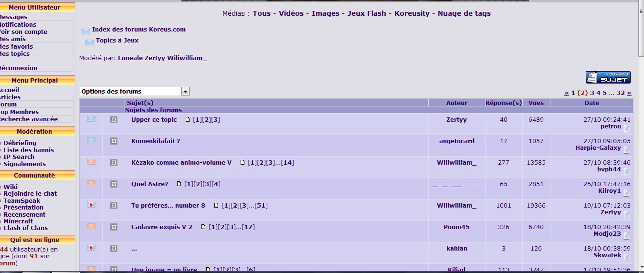Open moderator Wiliwilliam_ profile in Modéré par line
The width and height of the screenshot is (644, 273).
pyautogui.click(x=187, y=58)
